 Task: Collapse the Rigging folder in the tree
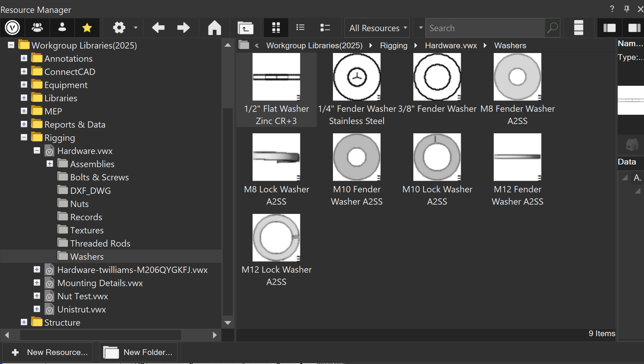click(x=24, y=138)
